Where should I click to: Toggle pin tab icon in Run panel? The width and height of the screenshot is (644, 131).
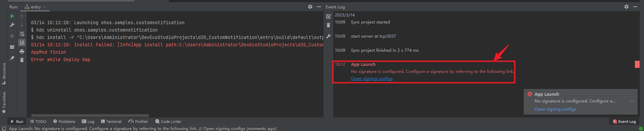pos(12,58)
